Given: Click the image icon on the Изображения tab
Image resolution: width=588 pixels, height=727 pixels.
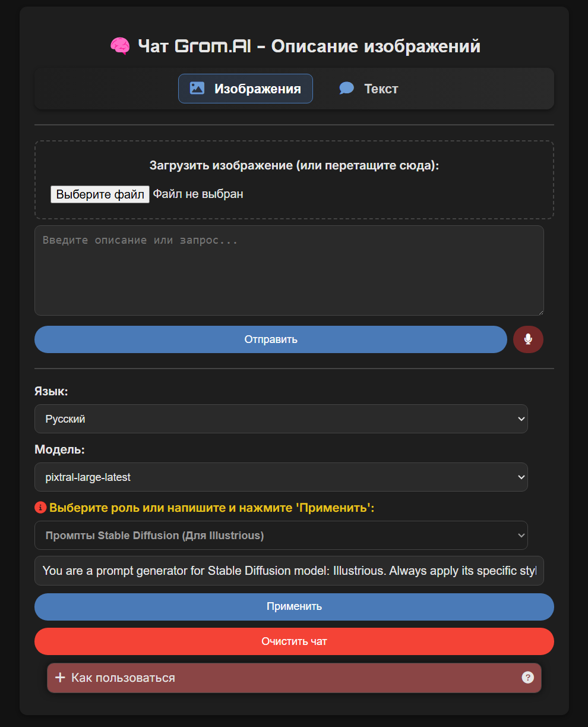Looking at the screenshot, I should pos(196,88).
